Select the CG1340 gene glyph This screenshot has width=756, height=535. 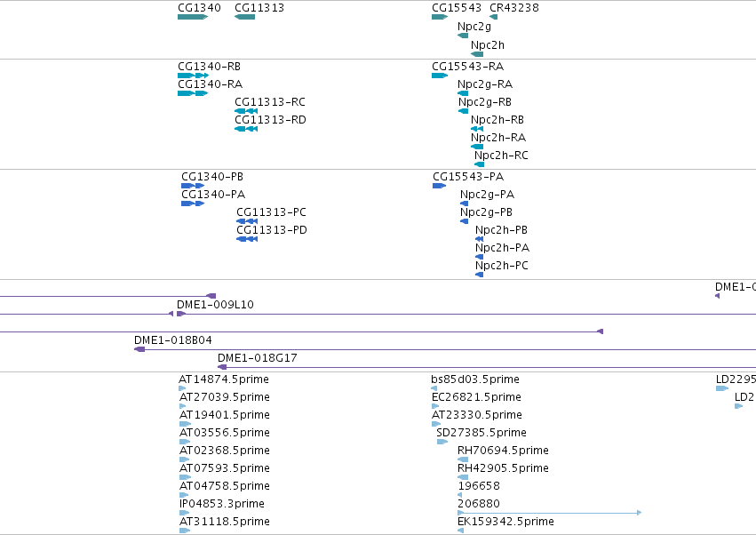(193, 17)
